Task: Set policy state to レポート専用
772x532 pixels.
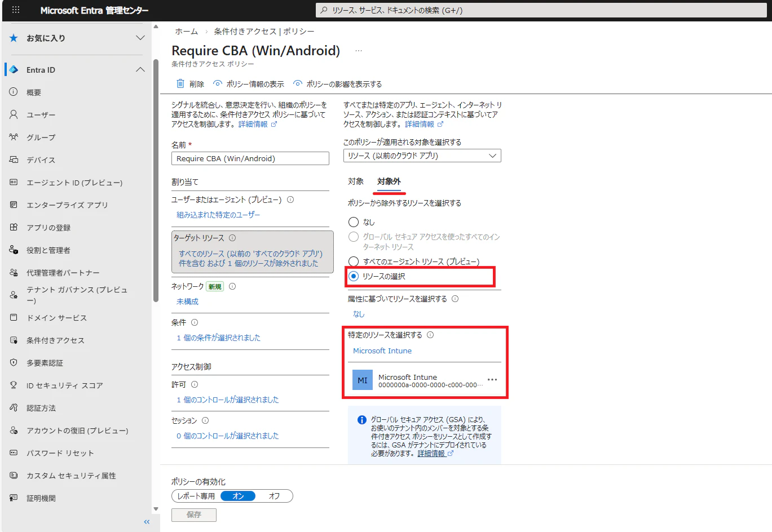Action: (x=196, y=496)
